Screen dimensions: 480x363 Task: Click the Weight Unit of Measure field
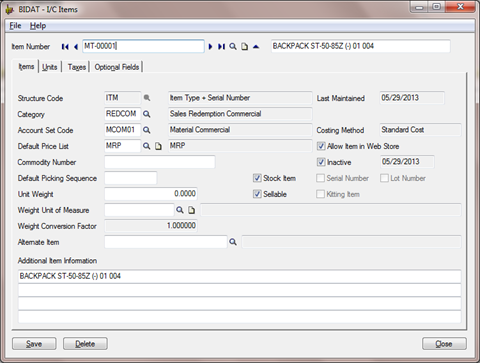point(139,210)
